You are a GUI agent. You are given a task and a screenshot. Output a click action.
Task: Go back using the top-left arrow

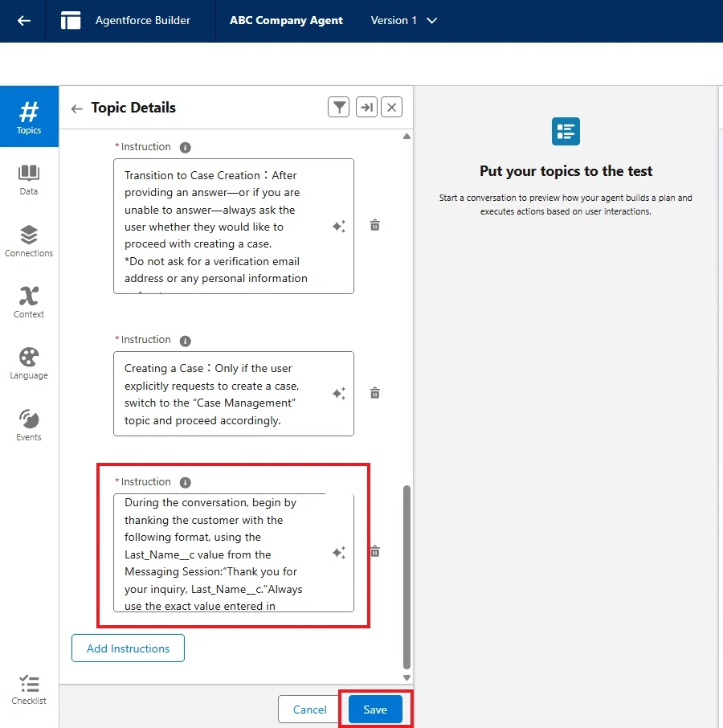tap(23, 20)
